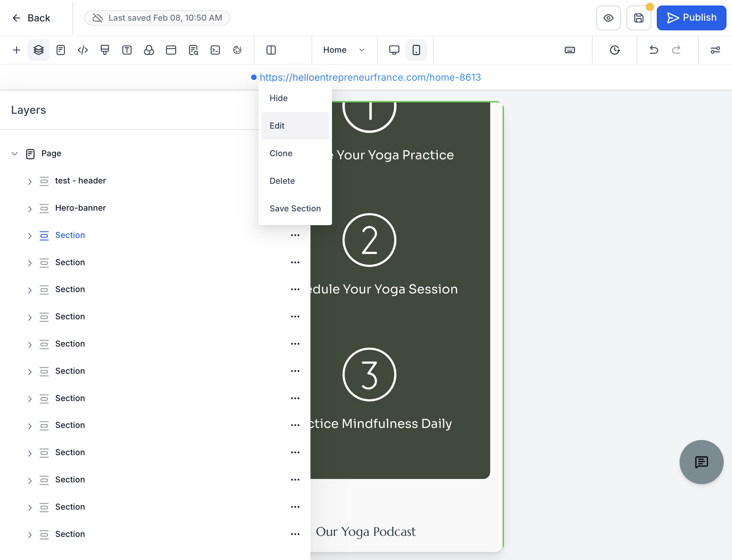Click the save disk icon

coord(639,18)
